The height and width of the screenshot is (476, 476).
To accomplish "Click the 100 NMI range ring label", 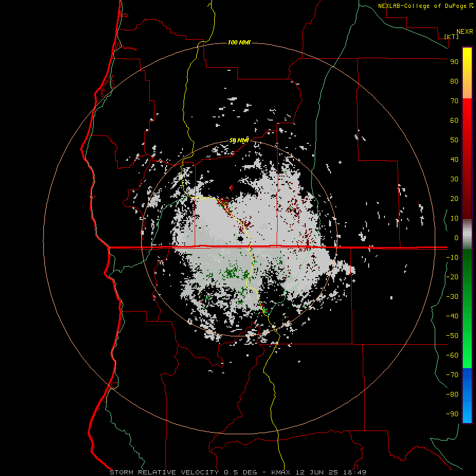I will point(239,42).
